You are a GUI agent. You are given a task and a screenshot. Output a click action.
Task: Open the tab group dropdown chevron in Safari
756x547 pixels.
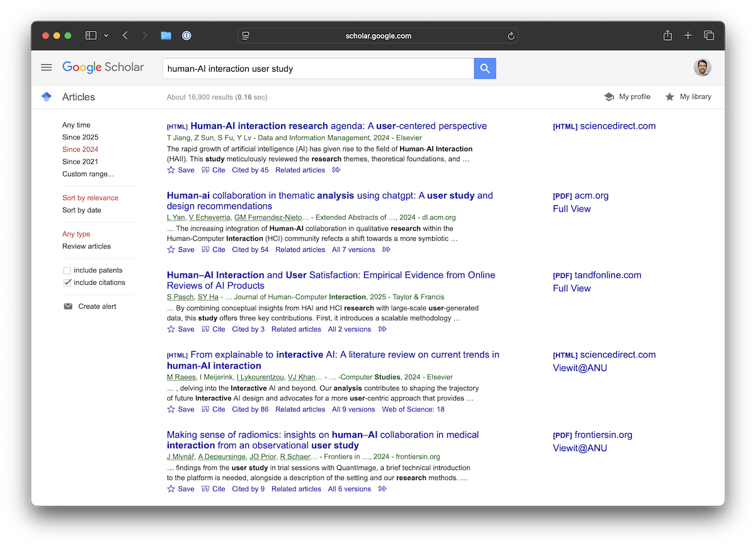click(x=106, y=35)
